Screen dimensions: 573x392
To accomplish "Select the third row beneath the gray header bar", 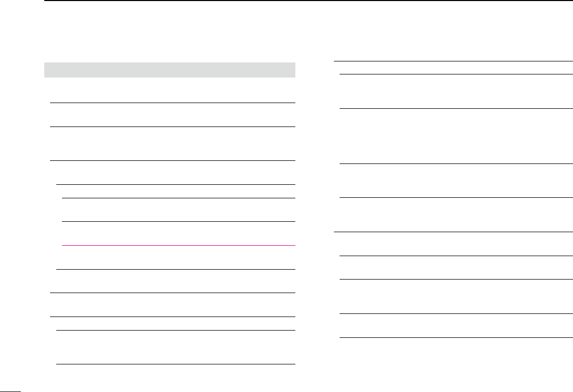I will coord(172,143).
